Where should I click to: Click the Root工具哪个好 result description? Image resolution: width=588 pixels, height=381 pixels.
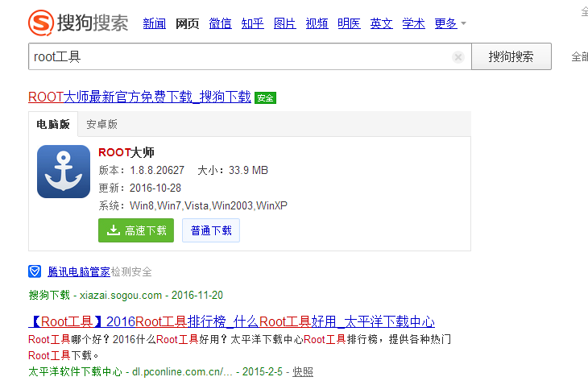point(239,347)
